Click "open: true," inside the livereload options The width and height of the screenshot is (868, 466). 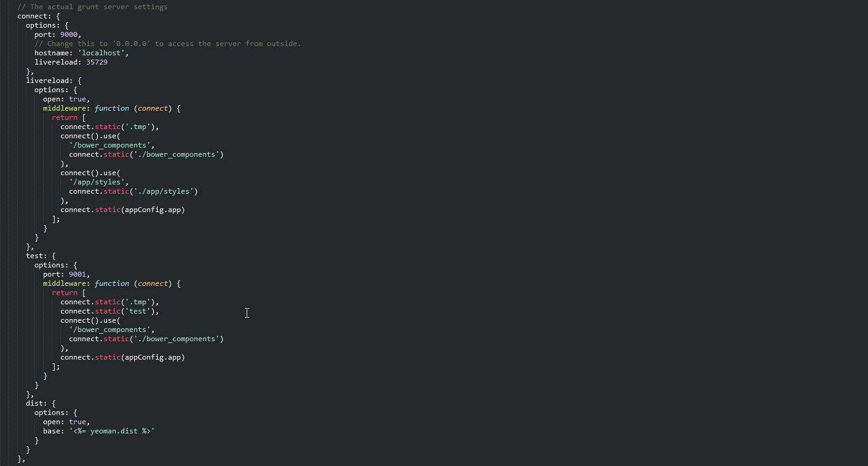(x=66, y=99)
